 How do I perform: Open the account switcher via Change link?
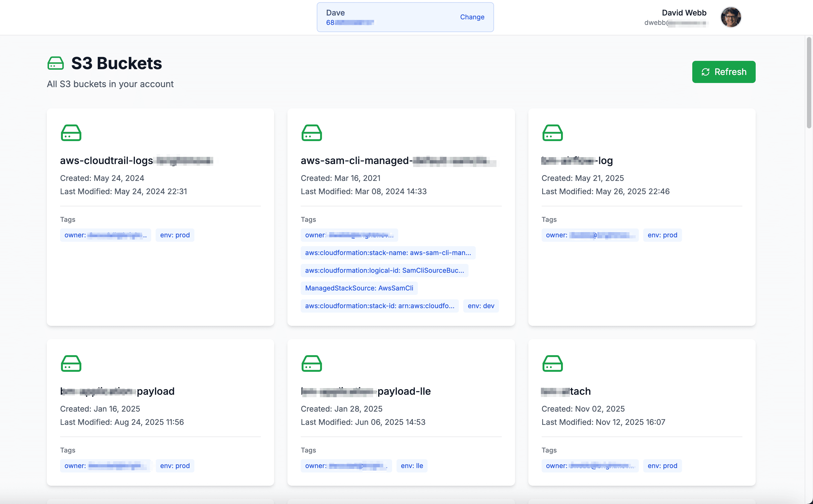coord(472,17)
